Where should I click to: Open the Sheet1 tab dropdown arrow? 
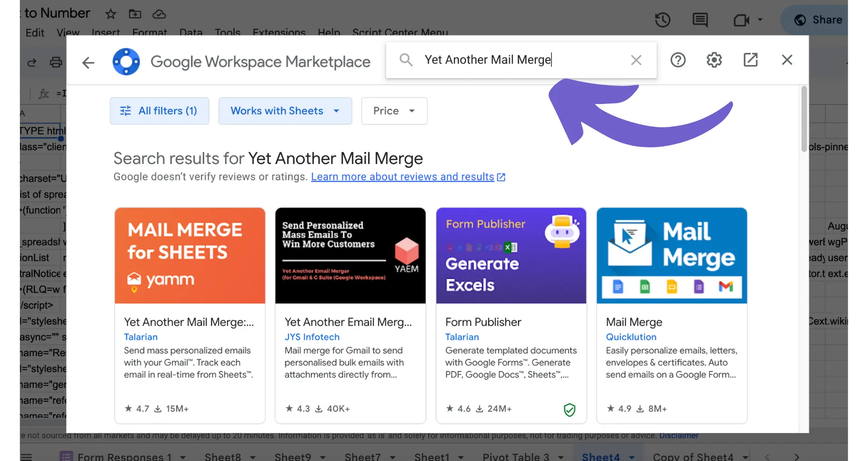point(461,457)
